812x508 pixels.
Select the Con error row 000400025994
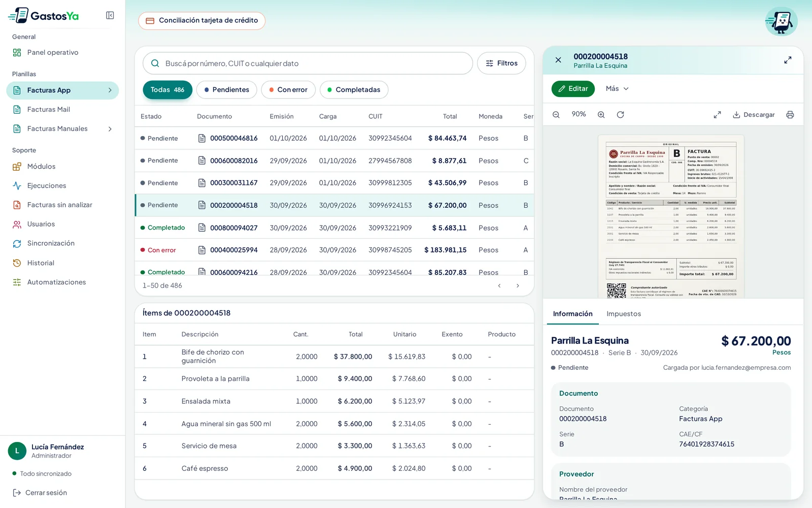click(334, 250)
